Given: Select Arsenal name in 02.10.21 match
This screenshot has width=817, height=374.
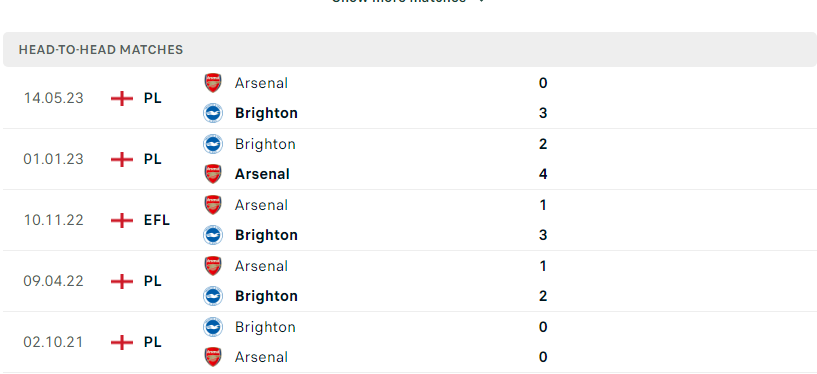Looking at the screenshot, I should point(261,357).
